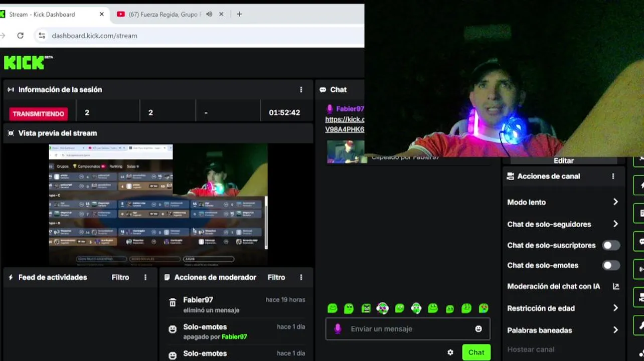Click the camera icon beside Acciones de canal
This screenshot has height=361, width=644.
point(510,176)
